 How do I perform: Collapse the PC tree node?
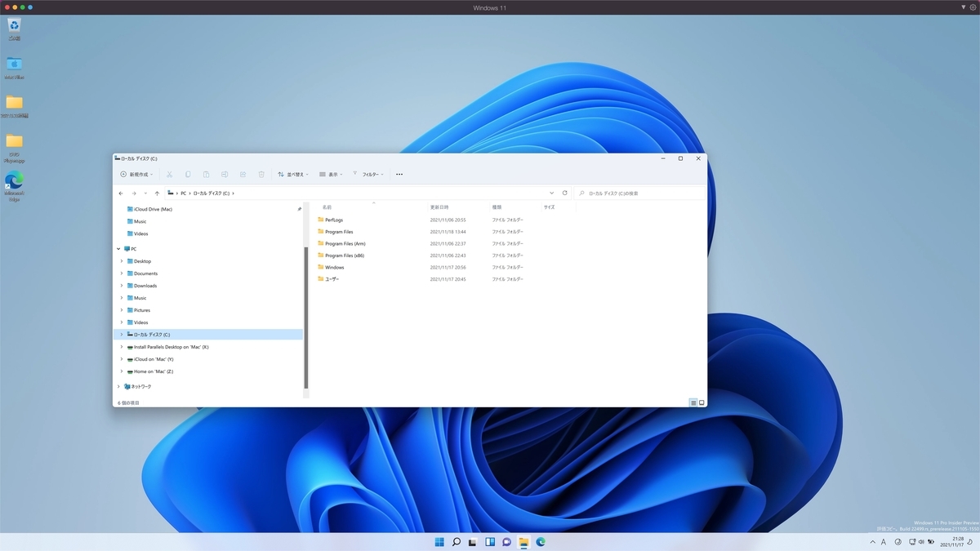click(x=118, y=249)
